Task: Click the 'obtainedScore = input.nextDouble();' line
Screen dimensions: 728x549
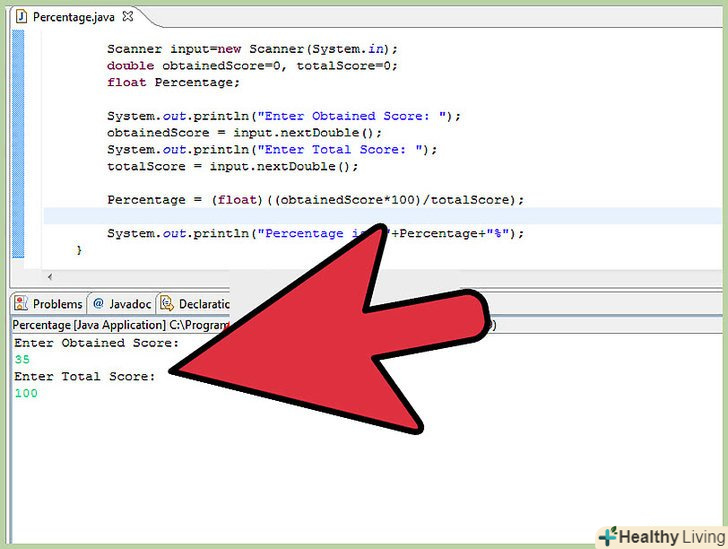Action: pos(244,133)
